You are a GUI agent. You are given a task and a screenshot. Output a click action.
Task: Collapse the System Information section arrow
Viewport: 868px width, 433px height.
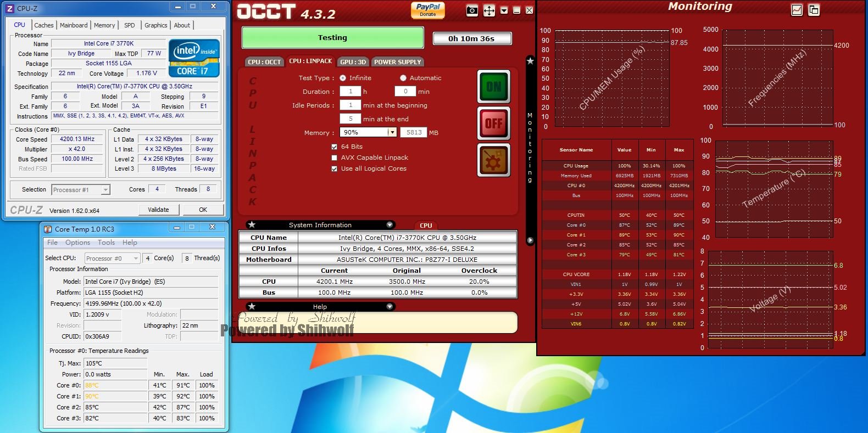(x=390, y=225)
